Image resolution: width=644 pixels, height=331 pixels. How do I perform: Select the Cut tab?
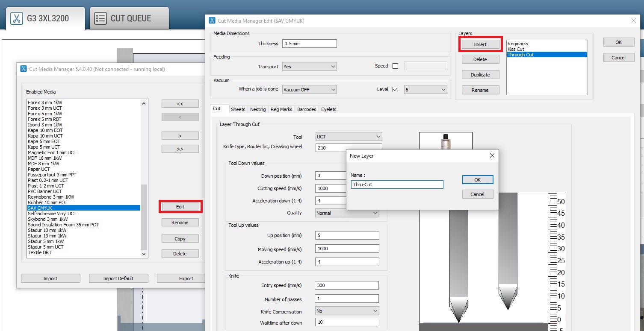coord(217,109)
